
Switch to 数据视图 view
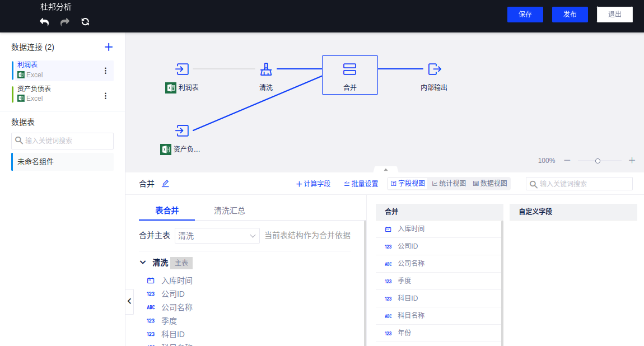tap(490, 184)
